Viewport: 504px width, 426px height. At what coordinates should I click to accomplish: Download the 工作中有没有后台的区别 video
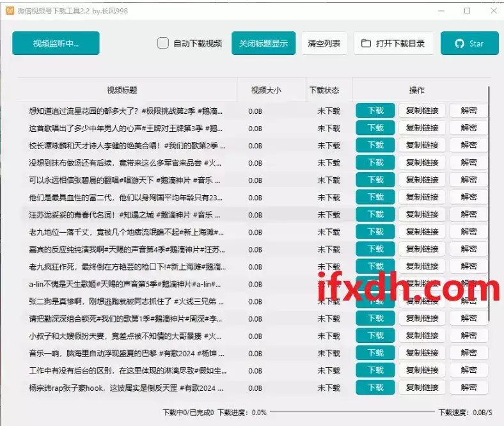coord(375,370)
